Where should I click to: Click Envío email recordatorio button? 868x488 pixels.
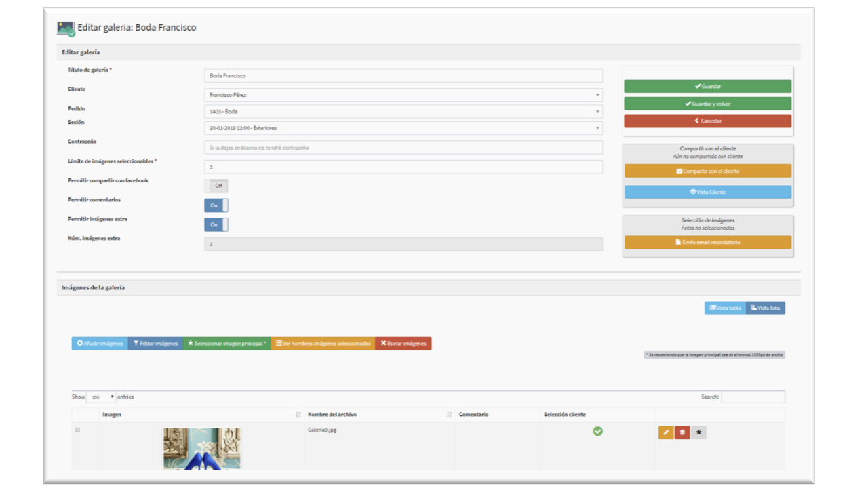[x=707, y=242]
